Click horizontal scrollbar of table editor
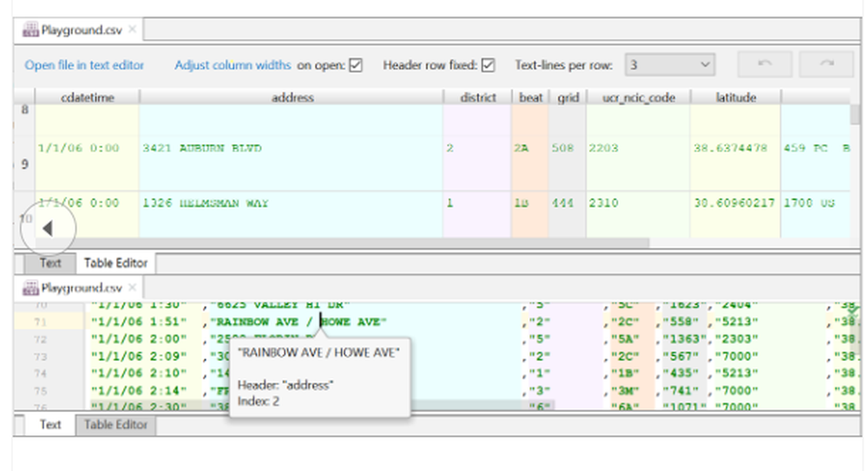Viewport: 868px width, 471px height. click(342, 242)
